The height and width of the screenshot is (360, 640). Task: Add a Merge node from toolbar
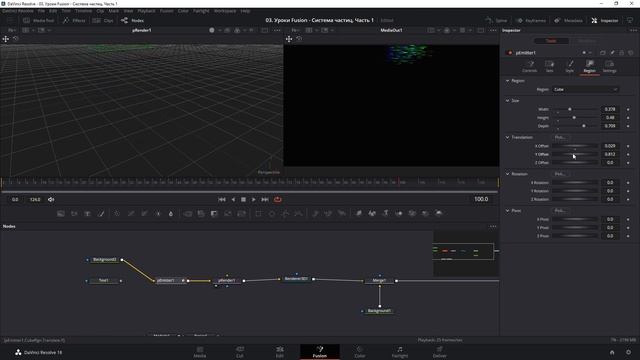tap(187, 213)
